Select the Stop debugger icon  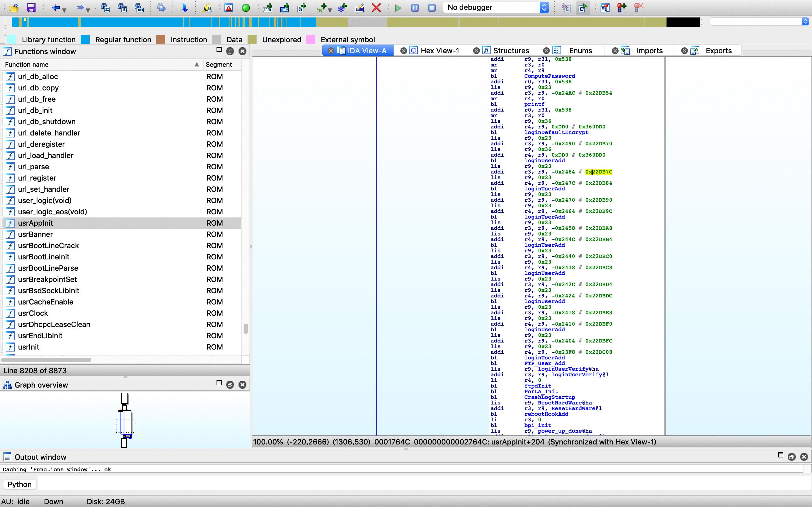pyautogui.click(x=433, y=8)
